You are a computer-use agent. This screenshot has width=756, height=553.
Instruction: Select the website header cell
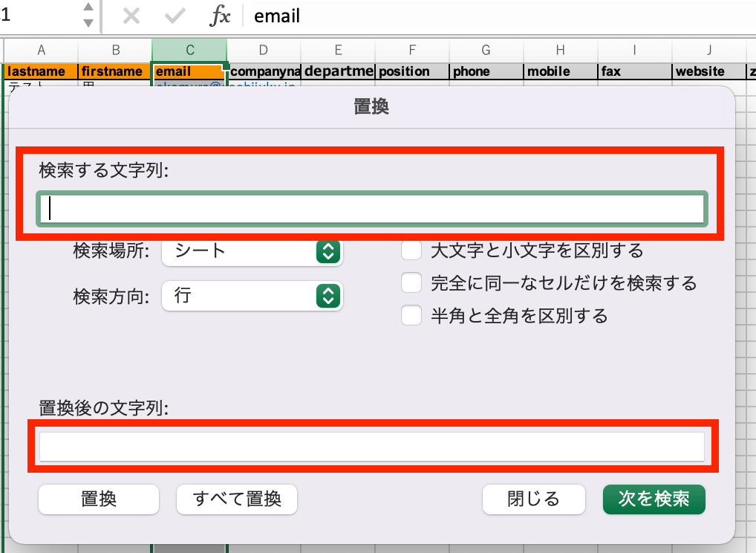pos(708,71)
